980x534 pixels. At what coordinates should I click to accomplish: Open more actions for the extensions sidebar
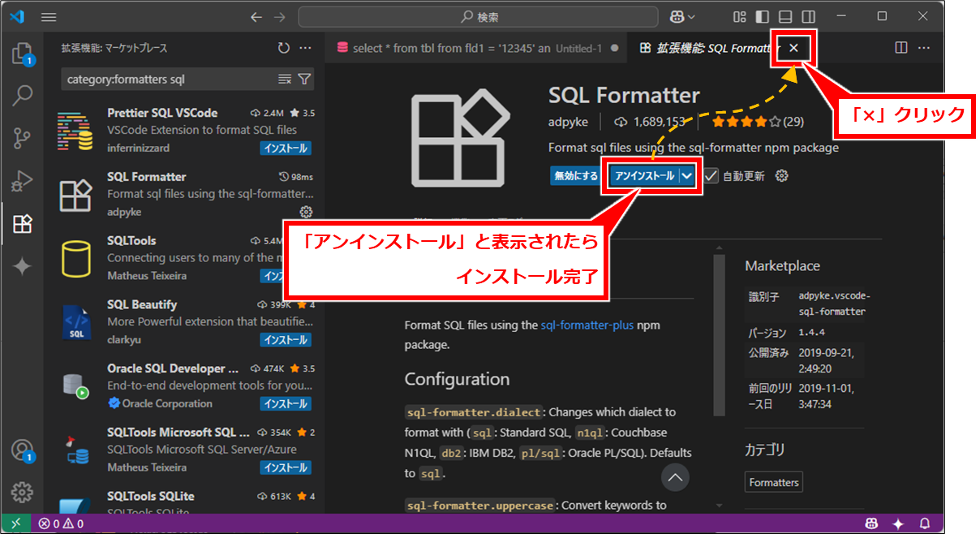point(305,48)
